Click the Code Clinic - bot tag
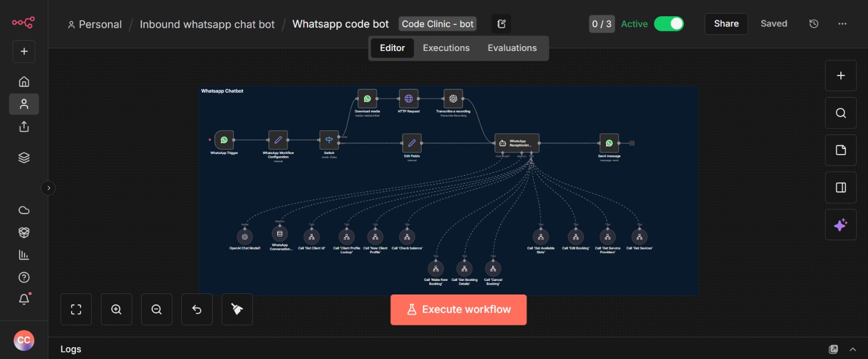The width and height of the screenshot is (868, 359). (x=437, y=24)
